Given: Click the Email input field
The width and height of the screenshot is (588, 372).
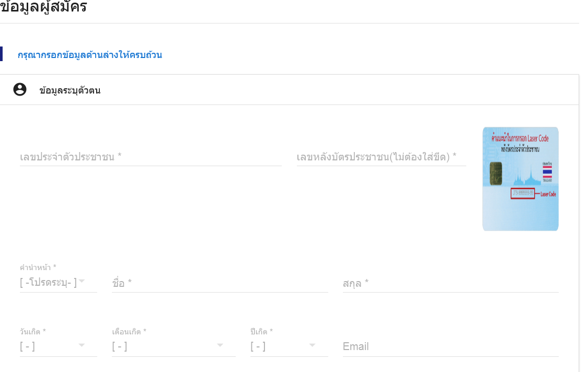Looking at the screenshot, I should 451,346.
